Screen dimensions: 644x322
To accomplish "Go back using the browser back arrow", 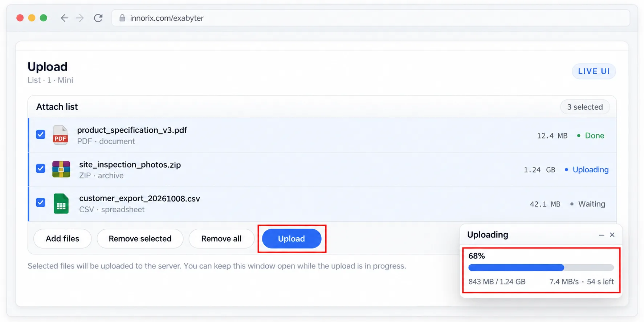I will coord(64,18).
